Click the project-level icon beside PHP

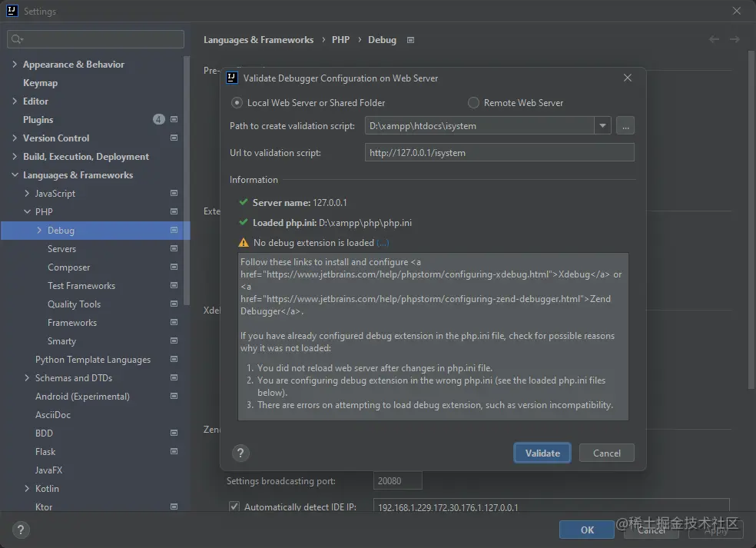tap(174, 211)
